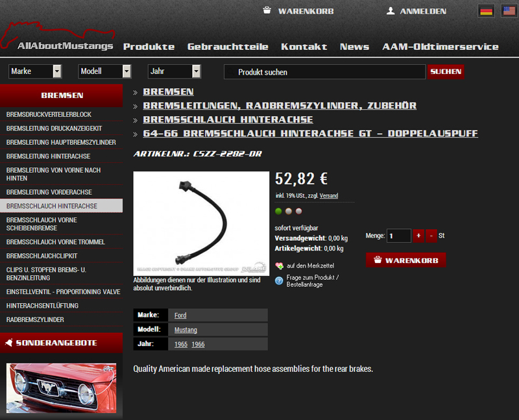Open the Jahr dropdown

click(x=175, y=71)
